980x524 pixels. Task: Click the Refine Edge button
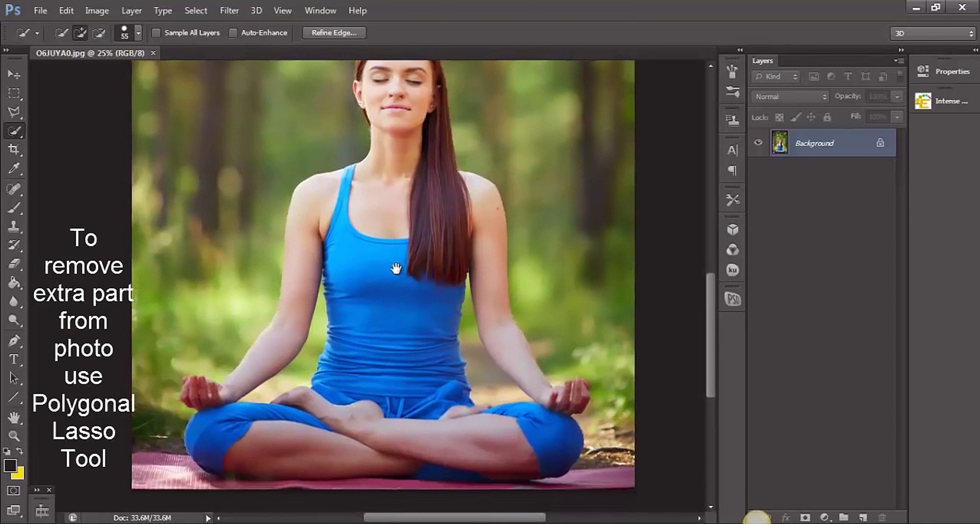(x=334, y=33)
